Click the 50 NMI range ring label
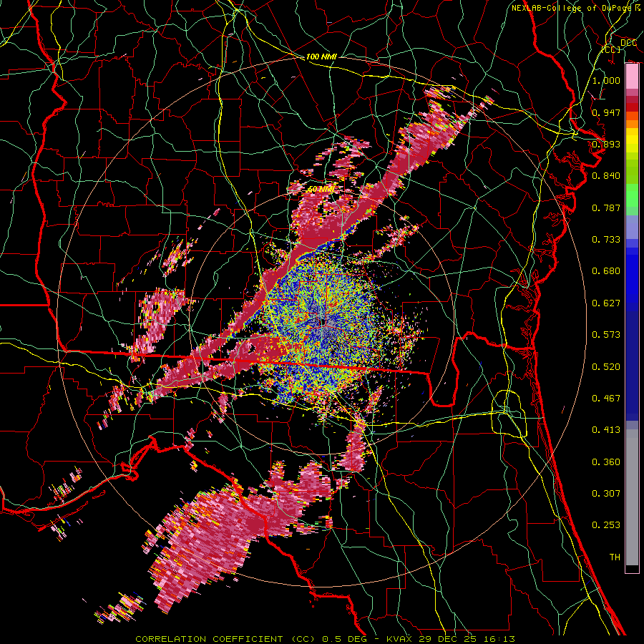644x644 pixels. click(321, 190)
